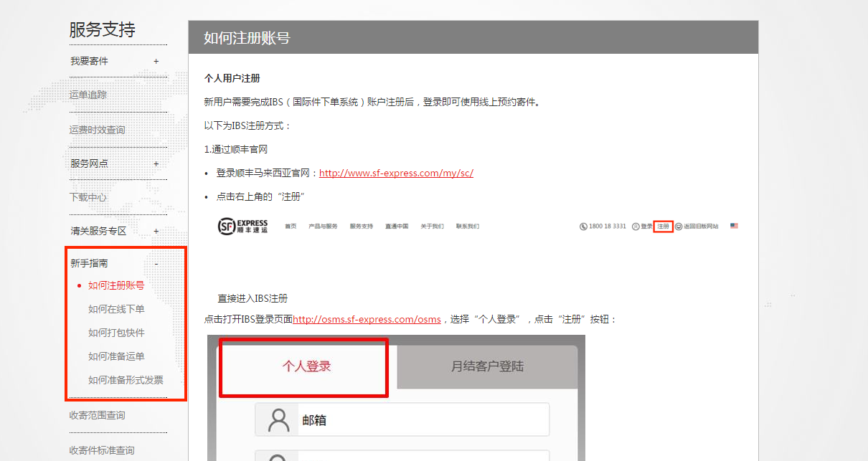Follow the osms.sf-express.com/osms link
868x461 pixels.
pos(367,319)
